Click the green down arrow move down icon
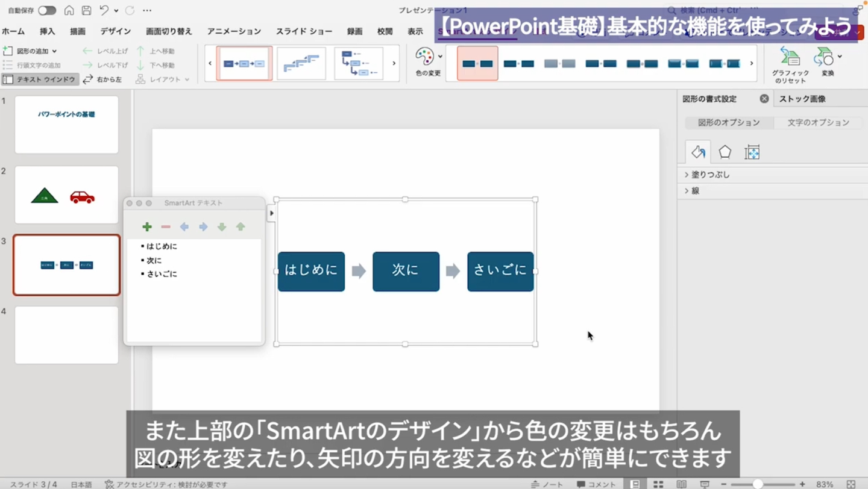Screen dimensions: 868x489 (222, 227)
